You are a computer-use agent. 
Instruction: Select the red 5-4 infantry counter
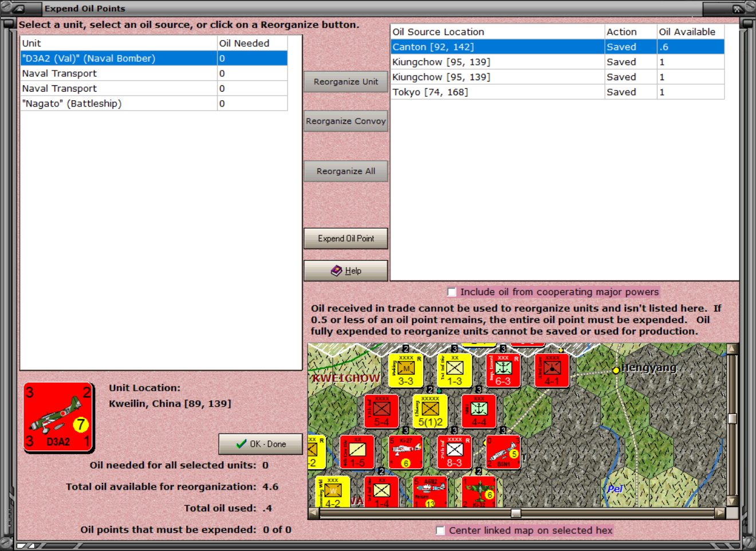(381, 411)
